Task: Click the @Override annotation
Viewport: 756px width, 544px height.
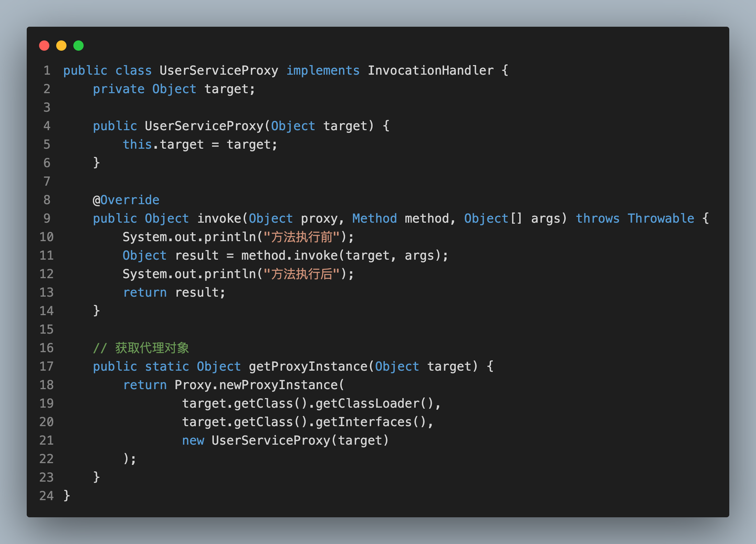Action: pyautogui.click(x=126, y=200)
